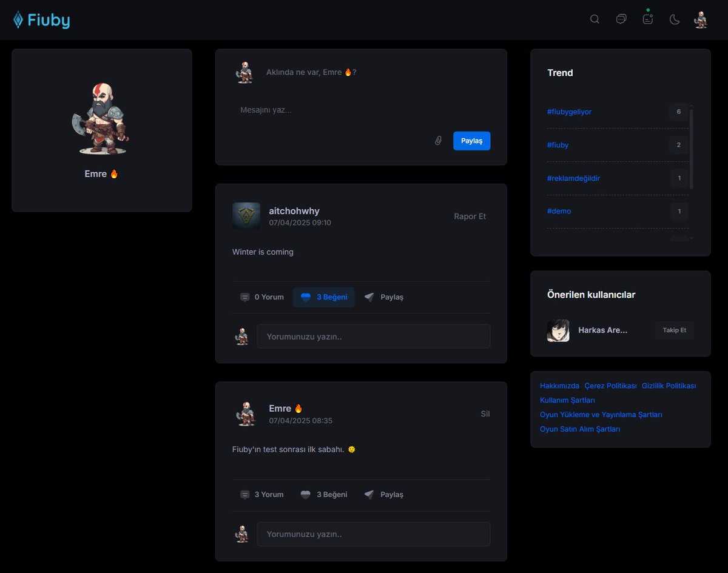Click the 07/04/2025 08:35 post timestamp
Image resolution: width=728 pixels, height=573 pixels.
[300, 421]
